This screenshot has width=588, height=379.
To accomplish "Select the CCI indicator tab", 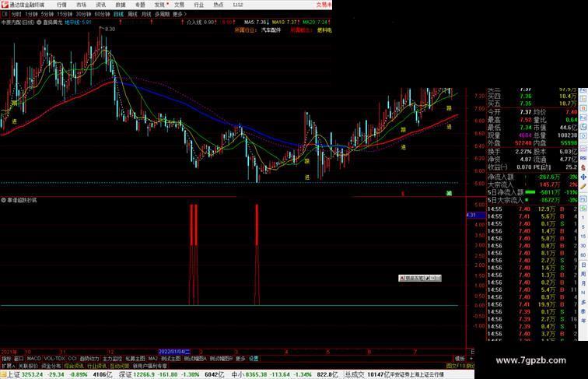I will click(x=72, y=359).
